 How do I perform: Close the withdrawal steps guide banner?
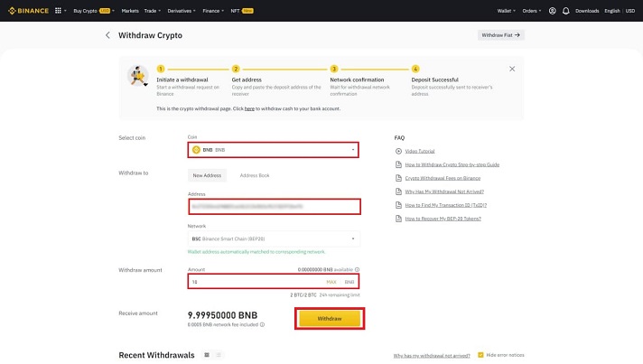(512, 69)
